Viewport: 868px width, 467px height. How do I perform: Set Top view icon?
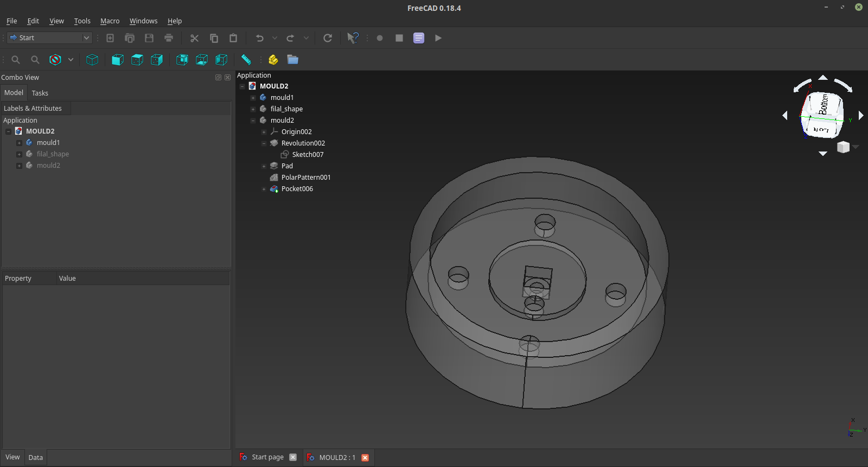(137, 60)
